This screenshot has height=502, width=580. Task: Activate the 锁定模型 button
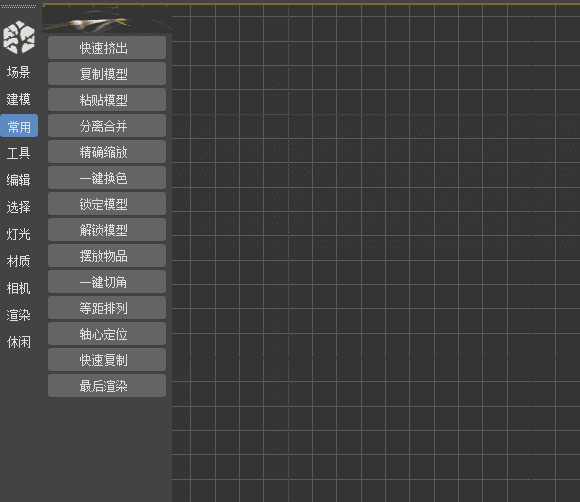click(107, 204)
